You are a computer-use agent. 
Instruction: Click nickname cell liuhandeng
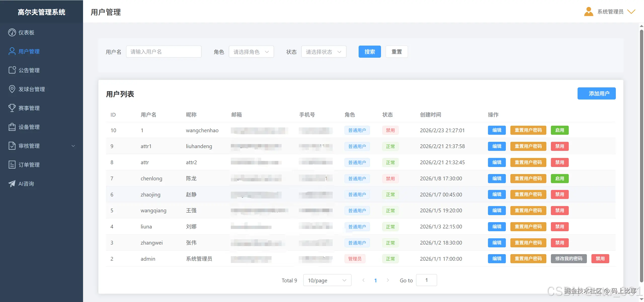pyautogui.click(x=199, y=146)
